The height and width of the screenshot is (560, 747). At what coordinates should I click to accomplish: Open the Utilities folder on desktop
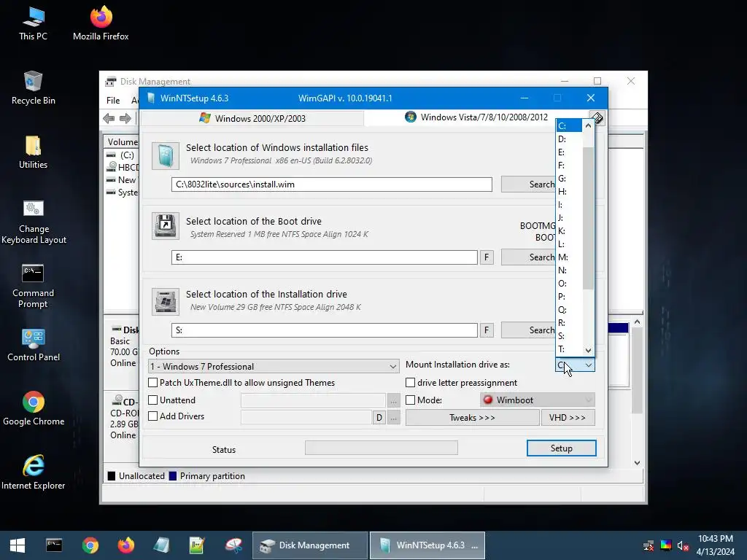(x=33, y=152)
